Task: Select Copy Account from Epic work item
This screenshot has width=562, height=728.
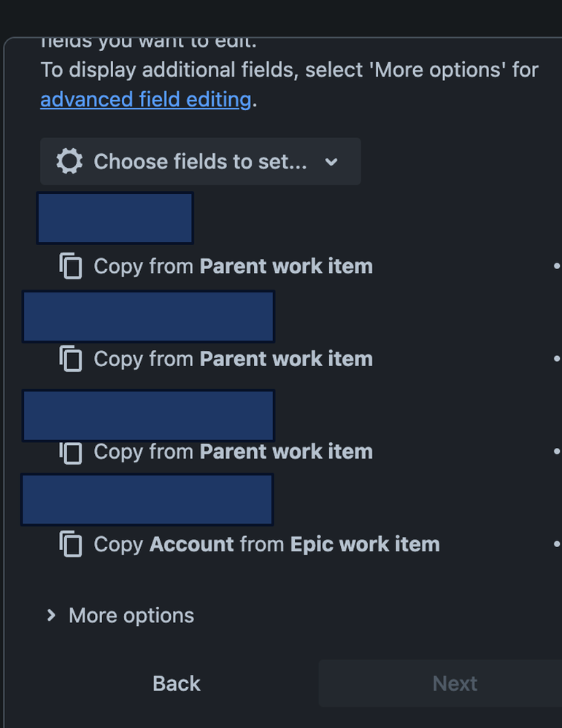Action: pyautogui.click(x=266, y=544)
